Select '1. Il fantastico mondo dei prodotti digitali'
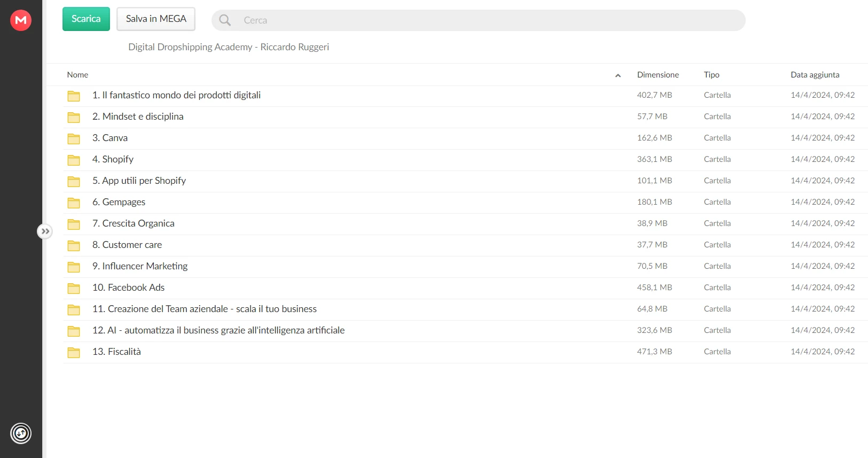Viewport: 868px width, 458px height. pos(176,95)
